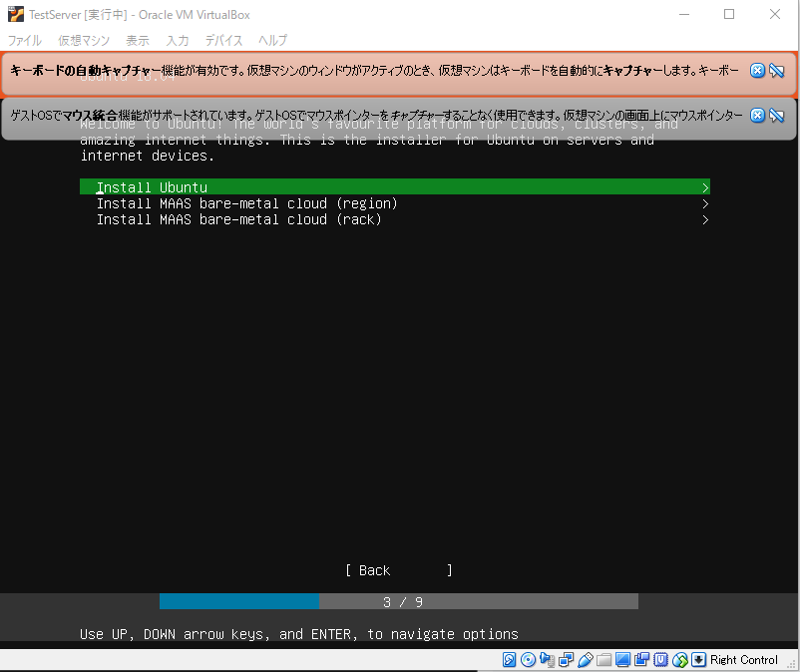Click the keyboard capture arrow icon
Image resolution: width=800 pixels, height=672 pixels.
[x=698, y=660]
